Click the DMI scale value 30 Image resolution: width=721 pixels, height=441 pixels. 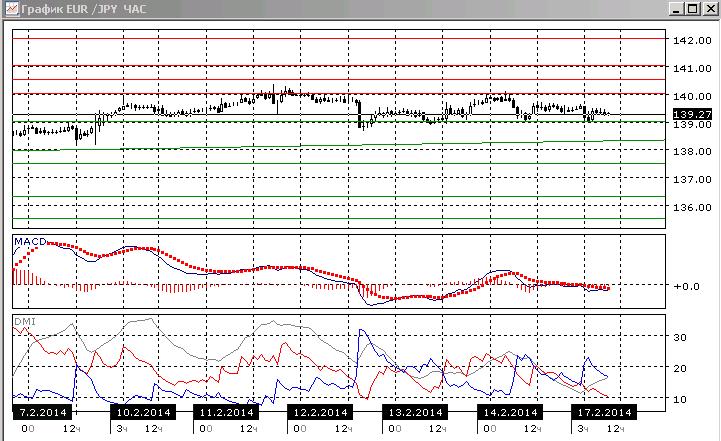[680, 337]
